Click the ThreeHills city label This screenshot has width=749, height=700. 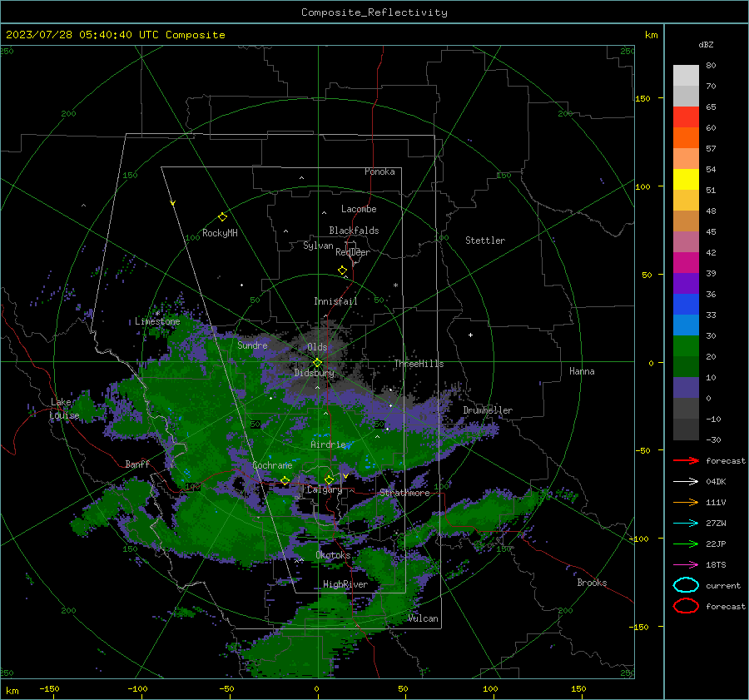point(419,364)
